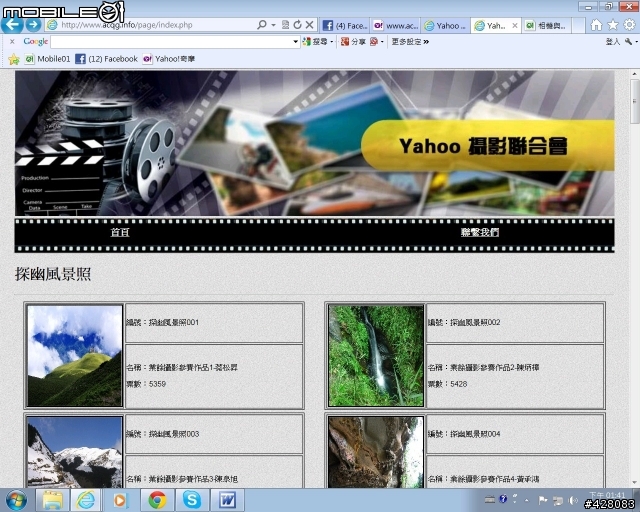This screenshot has width=640, height=512.
Task: Open Yahoo!奇摩 favorite bookmark
Action: 169,59
